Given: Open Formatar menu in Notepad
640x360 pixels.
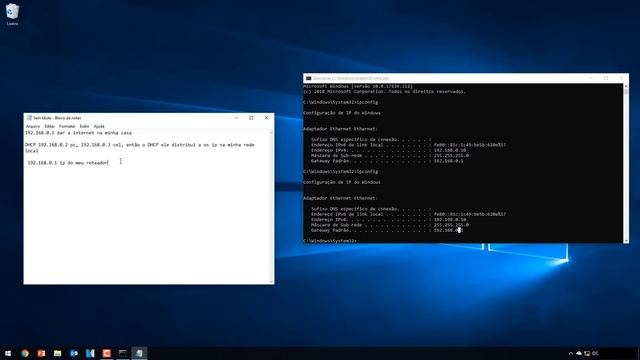Looking at the screenshot, I should pos(67,126).
